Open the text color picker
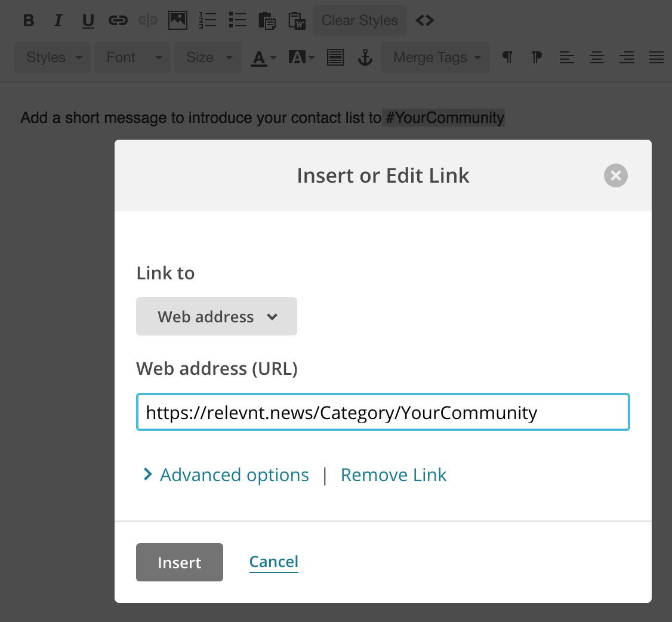672x622 pixels. click(x=264, y=57)
